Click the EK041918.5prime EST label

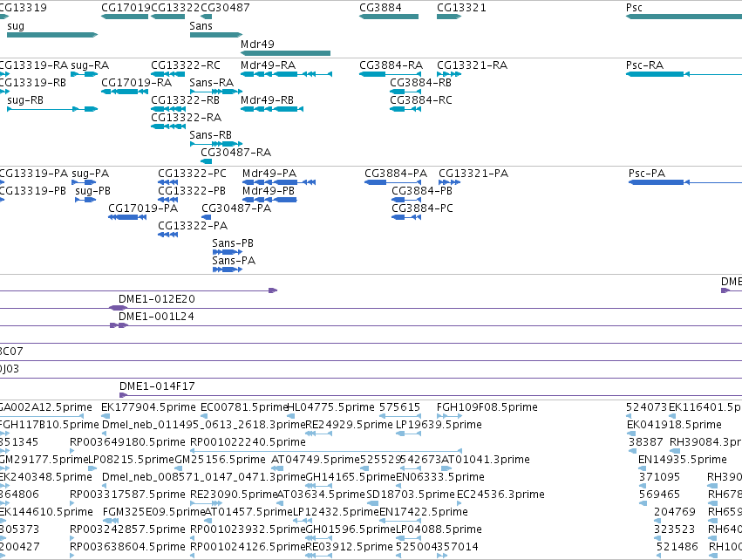coord(674,425)
